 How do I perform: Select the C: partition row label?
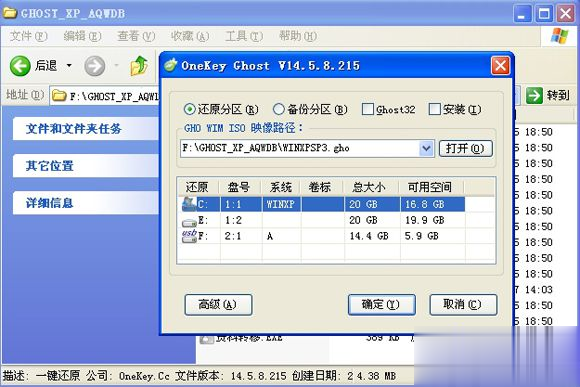[x=203, y=204]
